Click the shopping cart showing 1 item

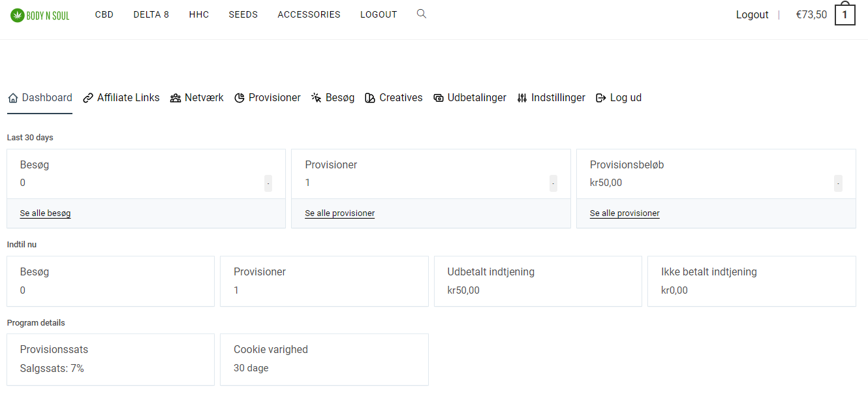click(x=845, y=14)
